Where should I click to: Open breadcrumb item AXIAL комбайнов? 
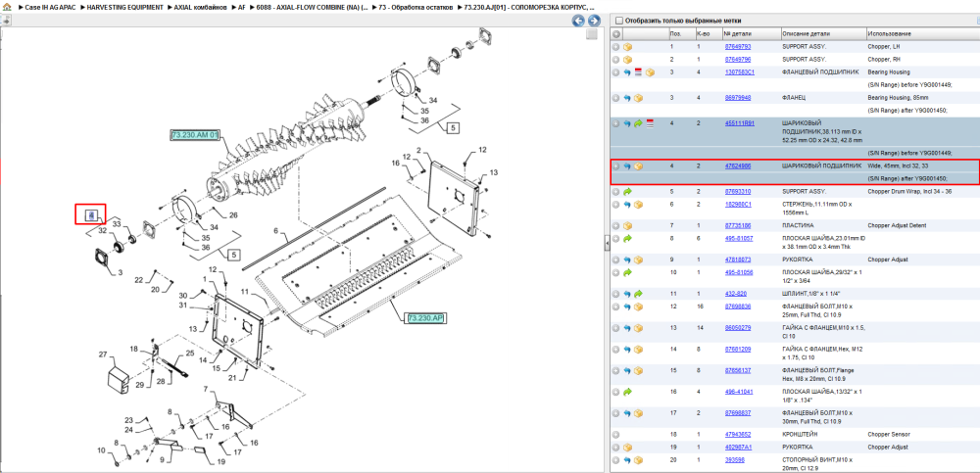[200, 6]
